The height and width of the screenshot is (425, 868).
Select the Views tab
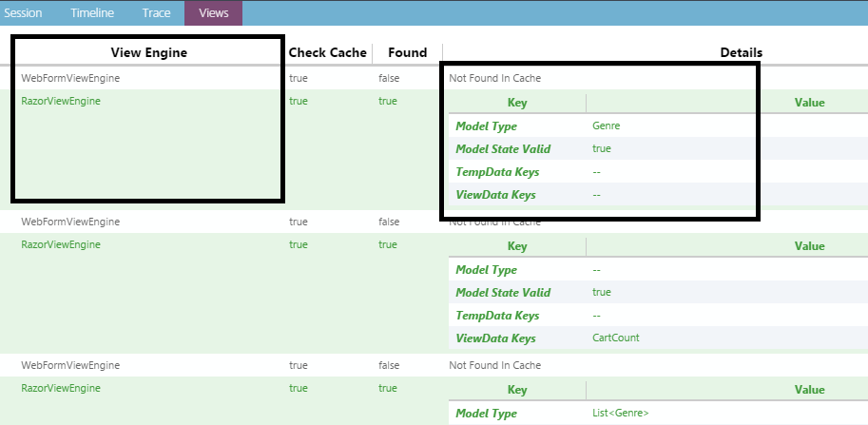213,13
